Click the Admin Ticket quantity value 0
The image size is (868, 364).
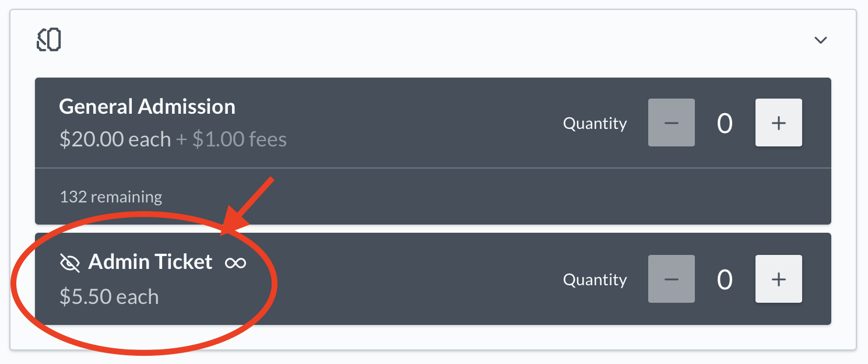725,279
